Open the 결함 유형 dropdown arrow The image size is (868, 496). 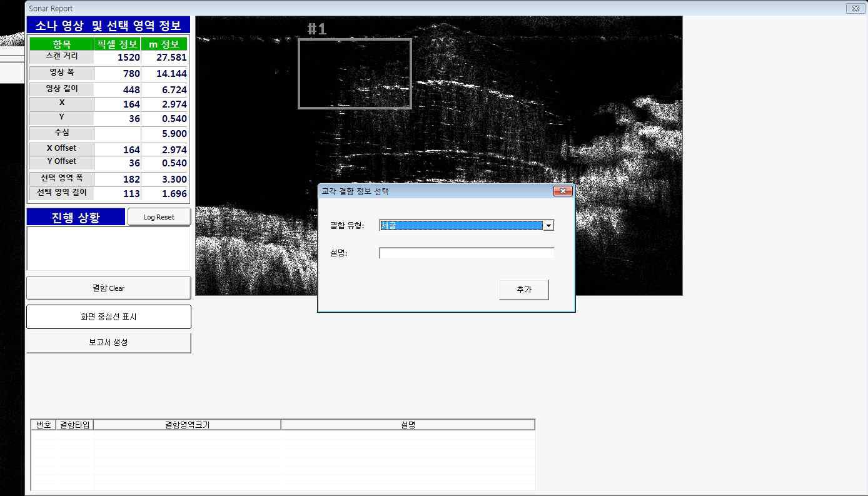[548, 226]
